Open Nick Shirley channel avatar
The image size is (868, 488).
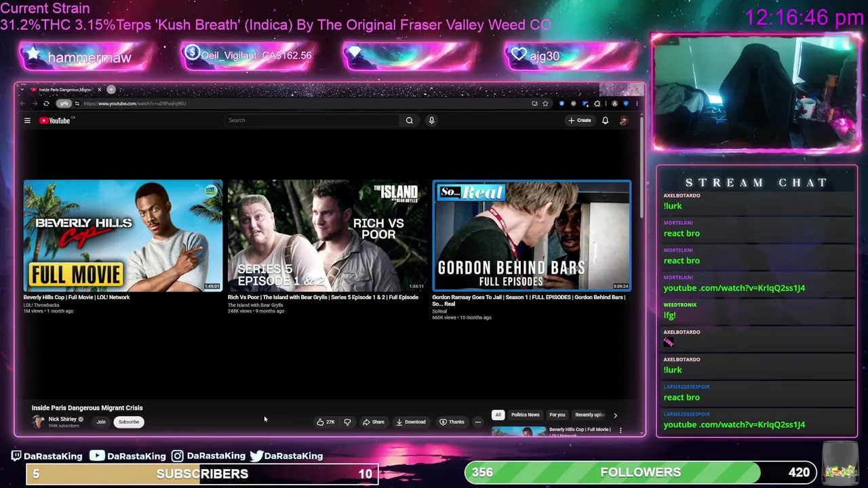tap(38, 422)
